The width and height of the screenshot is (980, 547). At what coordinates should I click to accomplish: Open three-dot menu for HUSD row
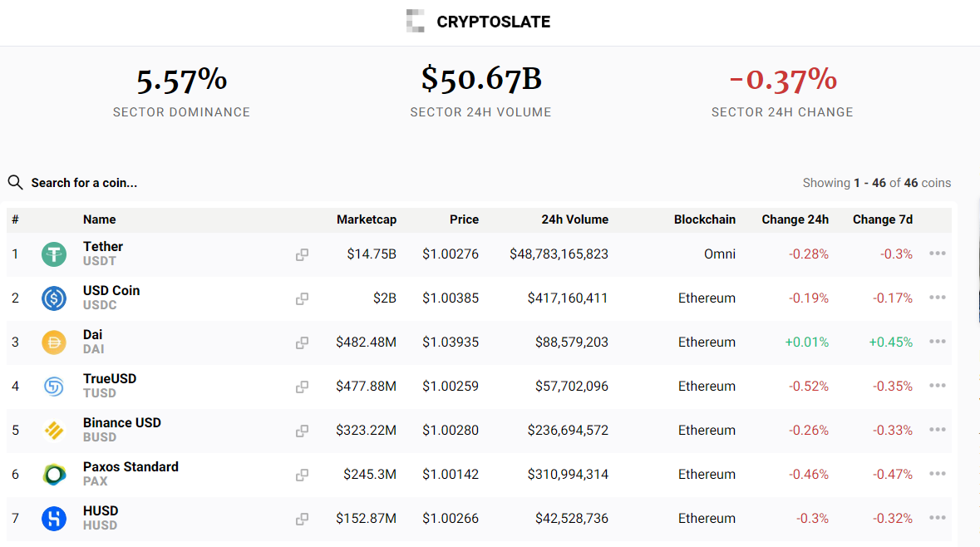(938, 518)
